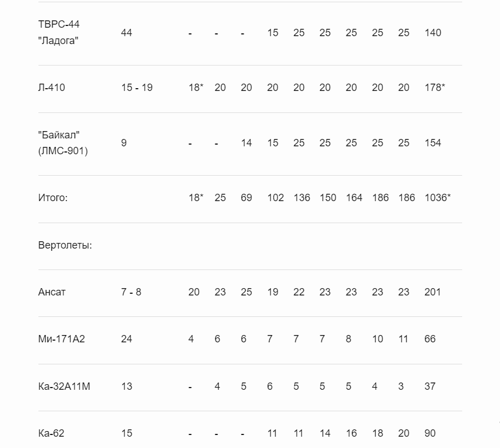Select the Ка-32А11М row name
Image resolution: width=500 pixels, height=448 pixels.
point(64,386)
